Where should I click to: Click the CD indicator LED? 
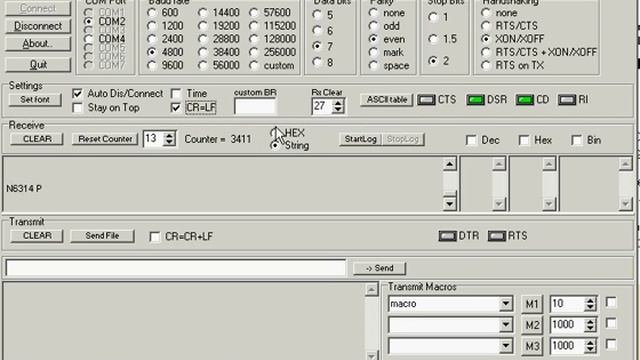524,100
